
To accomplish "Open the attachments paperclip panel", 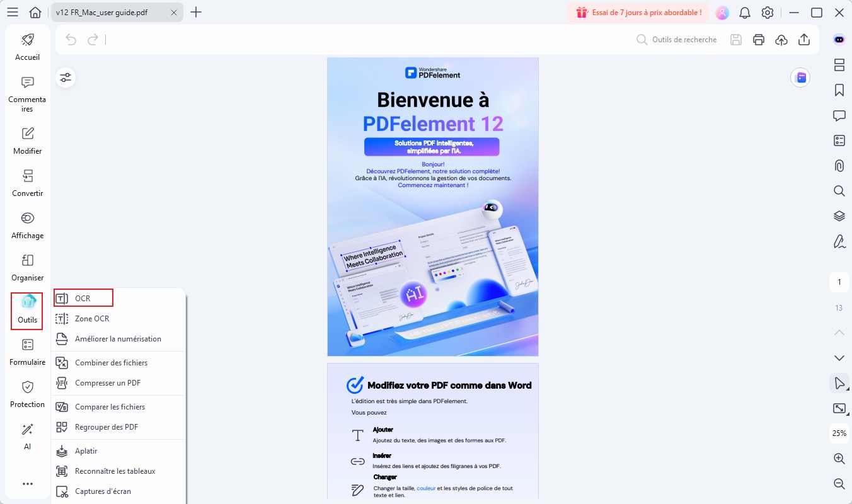I will (x=839, y=166).
